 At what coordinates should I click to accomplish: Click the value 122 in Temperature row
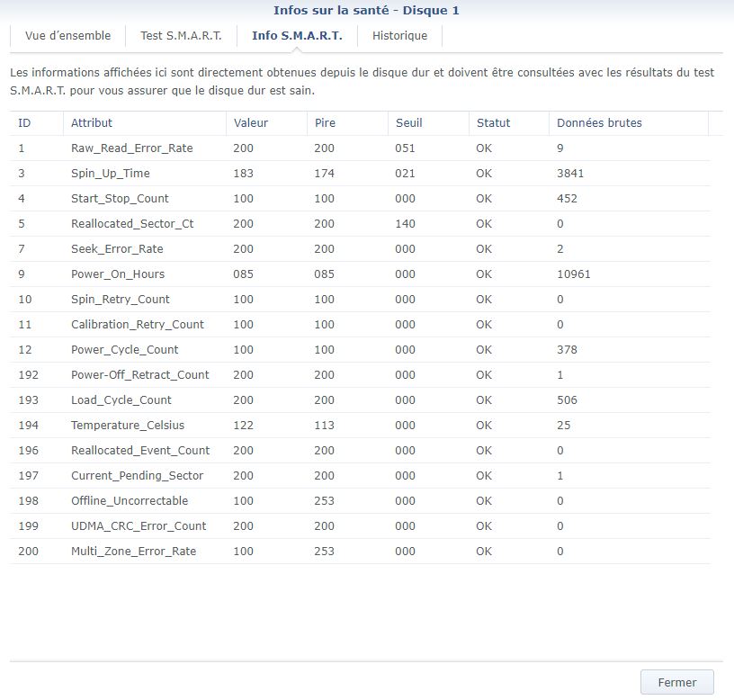click(244, 426)
